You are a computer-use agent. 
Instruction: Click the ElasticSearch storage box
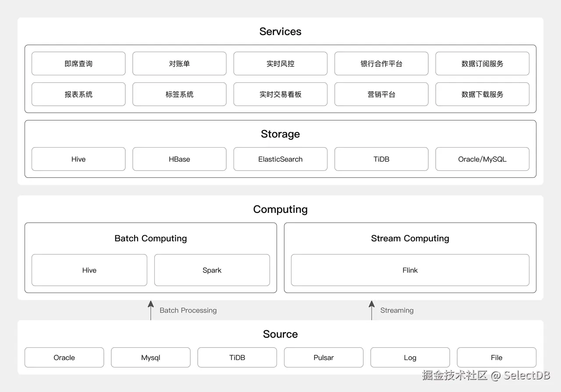pyautogui.click(x=280, y=159)
